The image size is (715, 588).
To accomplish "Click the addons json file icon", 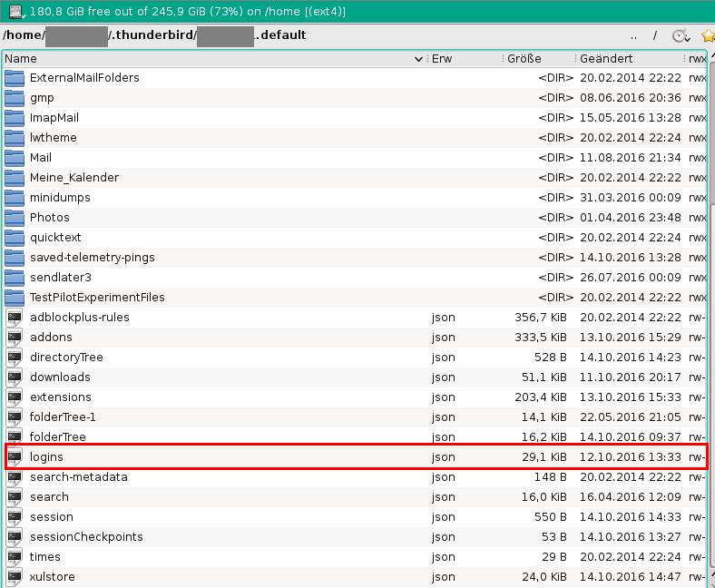I will pyautogui.click(x=15, y=338).
